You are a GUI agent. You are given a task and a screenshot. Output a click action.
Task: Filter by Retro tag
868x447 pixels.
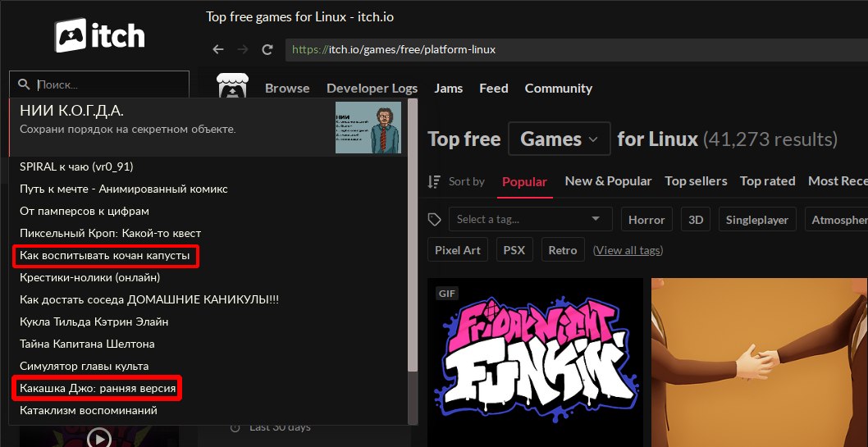pos(563,249)
